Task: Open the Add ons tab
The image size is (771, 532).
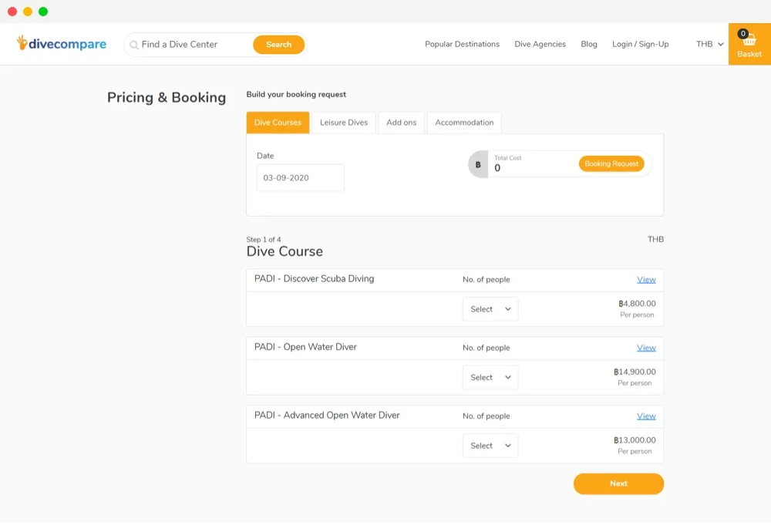Action: click(x=401, y=122)
